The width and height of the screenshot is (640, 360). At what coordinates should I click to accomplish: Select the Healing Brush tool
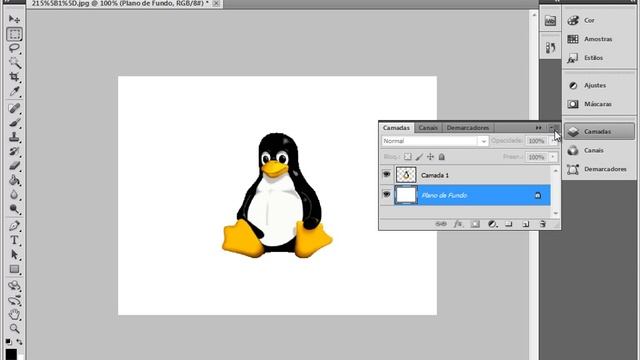coord(14,108)
